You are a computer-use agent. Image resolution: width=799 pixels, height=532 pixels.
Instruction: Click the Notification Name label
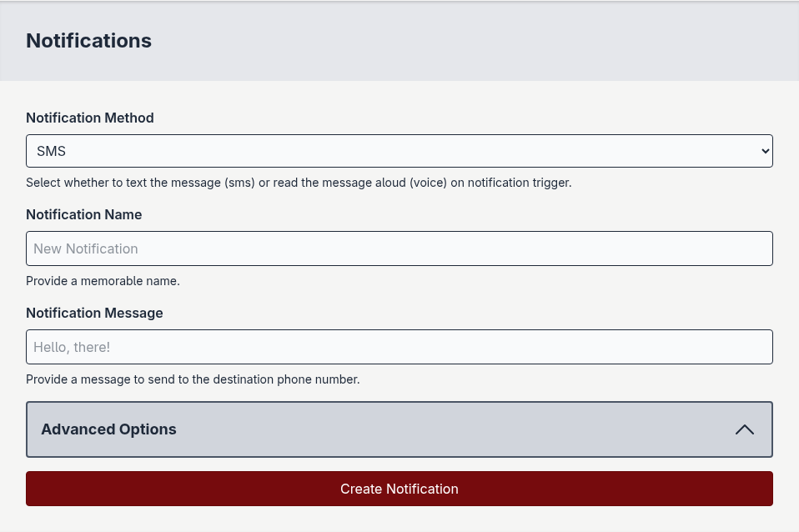point(83,214)
